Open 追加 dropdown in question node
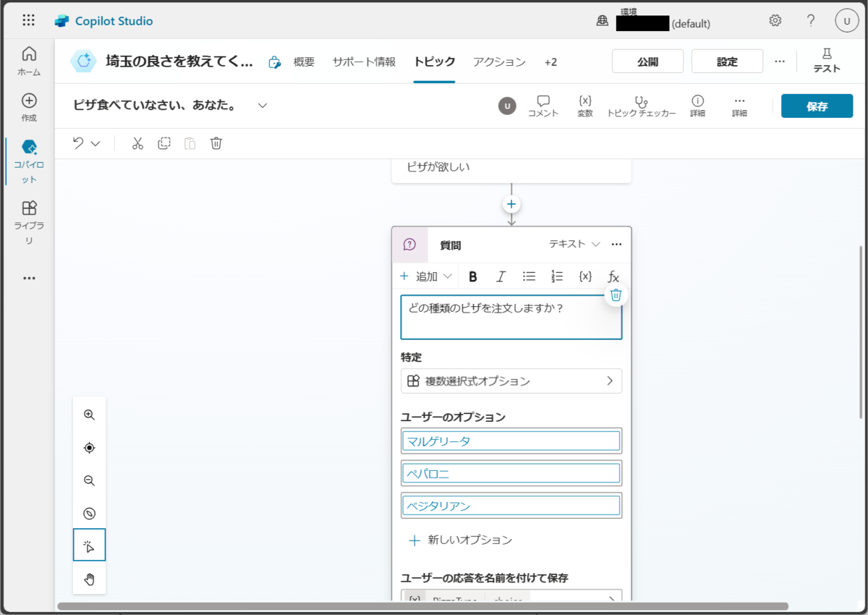 click(426, 276)
